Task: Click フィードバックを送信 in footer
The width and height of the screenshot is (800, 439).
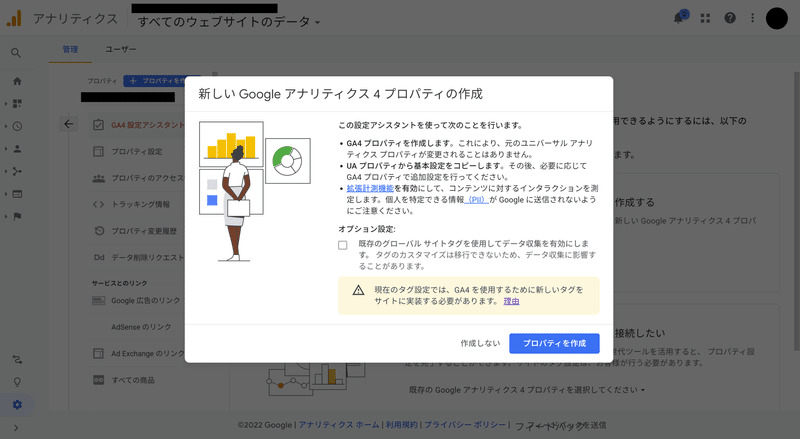Action: pos(560,426)
